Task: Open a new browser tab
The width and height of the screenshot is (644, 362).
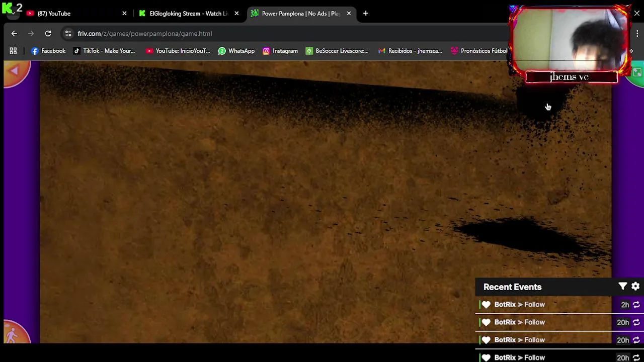Action: point(366,14)
